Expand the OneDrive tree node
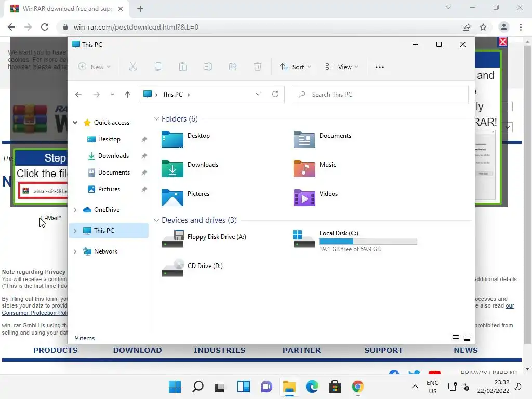This screenshot has width=532, height=399. click(x=75, y=210)
